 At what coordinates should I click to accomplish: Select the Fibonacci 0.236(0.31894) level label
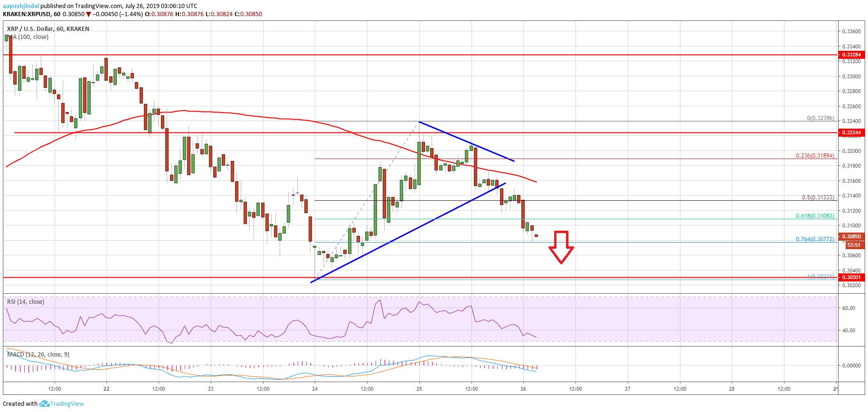click(815, 156)
